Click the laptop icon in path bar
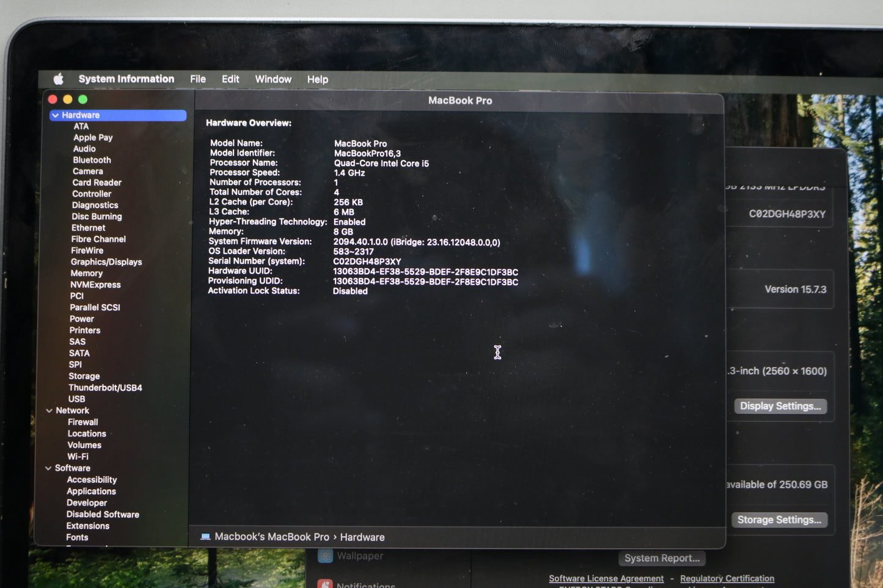Screen dimensions: 883x588 pyautogui.click(x=205, y=537)
